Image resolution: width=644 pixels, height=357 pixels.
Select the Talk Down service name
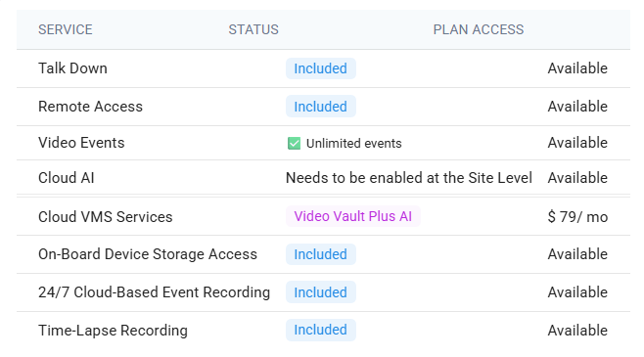point(72,68)
